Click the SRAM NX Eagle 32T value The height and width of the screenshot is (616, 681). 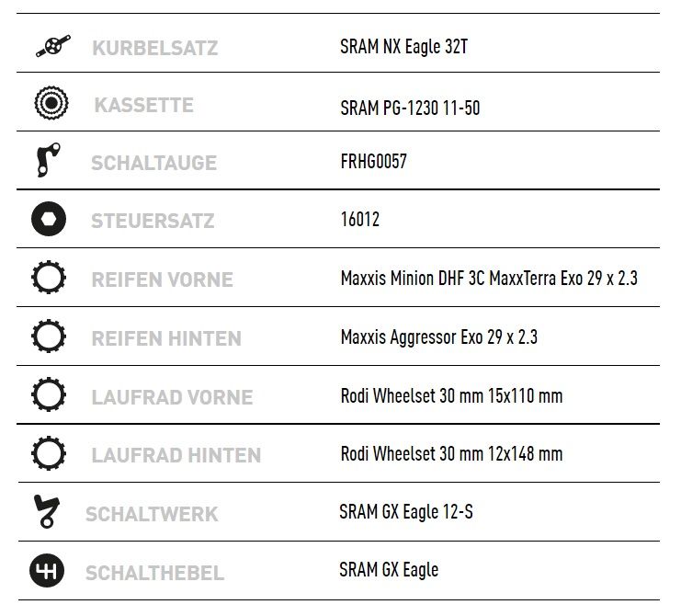point(403,47)
